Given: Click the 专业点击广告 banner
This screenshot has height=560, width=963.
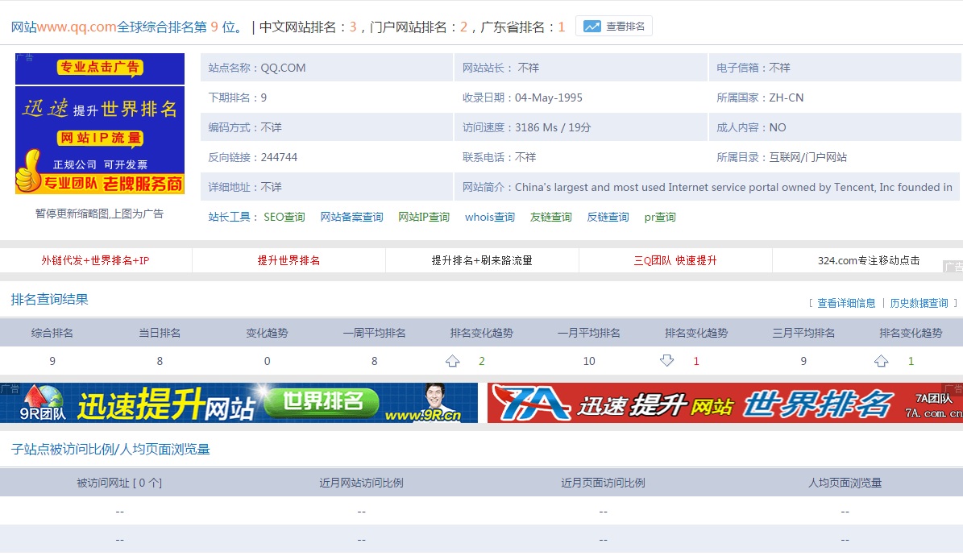Looking at the screenshot, I should click(x=100, y=68).
